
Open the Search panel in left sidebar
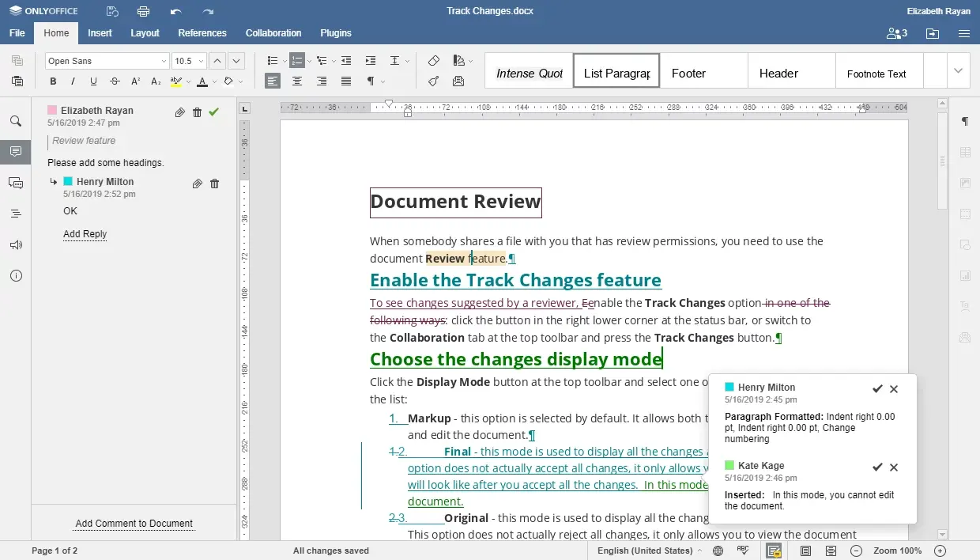click(x=16, y=121)
